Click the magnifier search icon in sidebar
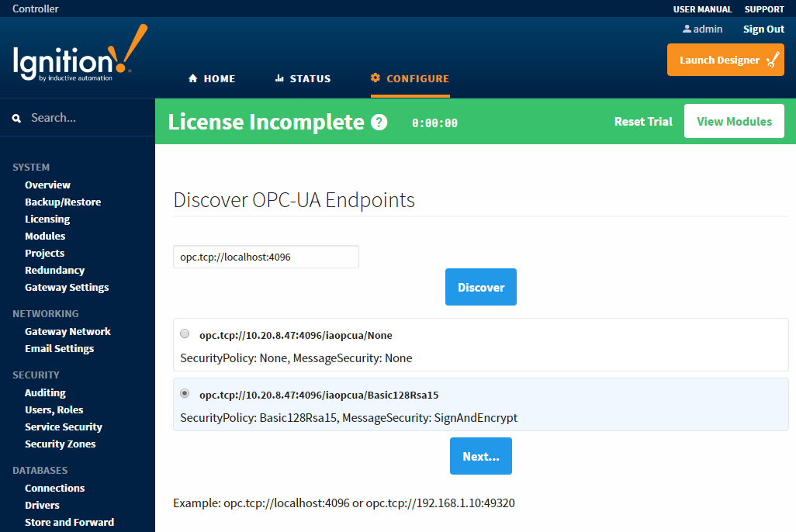The width and height of the screenshot is (796, 532). click(17, 119)
